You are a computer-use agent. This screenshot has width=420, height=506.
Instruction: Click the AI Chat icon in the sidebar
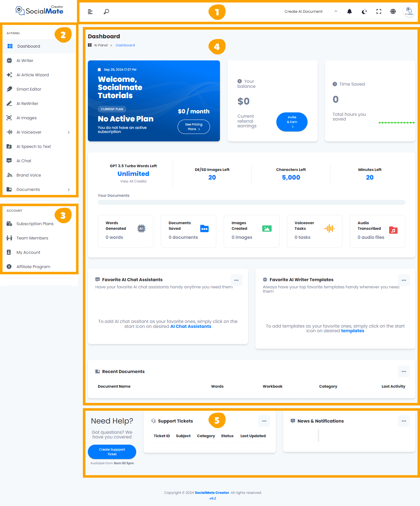[9, 161]
